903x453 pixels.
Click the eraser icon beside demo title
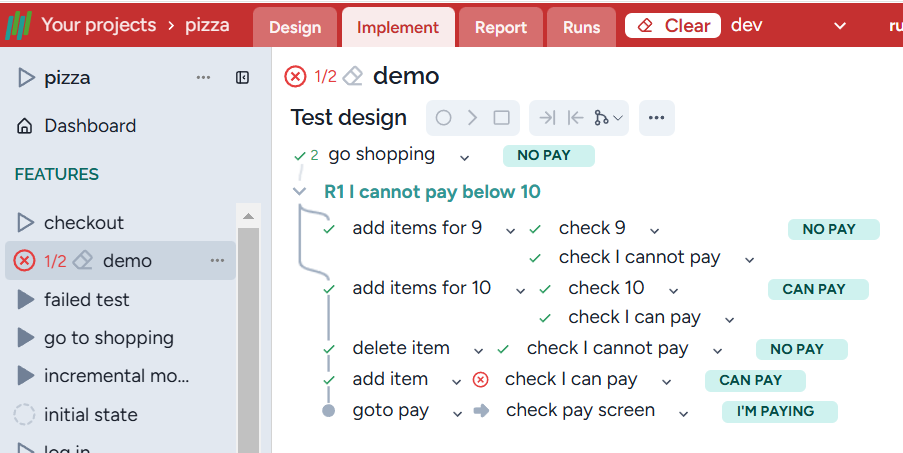(x=352, y=77)
